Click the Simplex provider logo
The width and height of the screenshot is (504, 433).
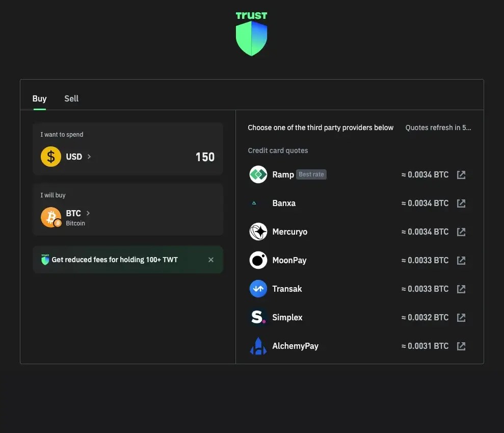click(258, 317)
